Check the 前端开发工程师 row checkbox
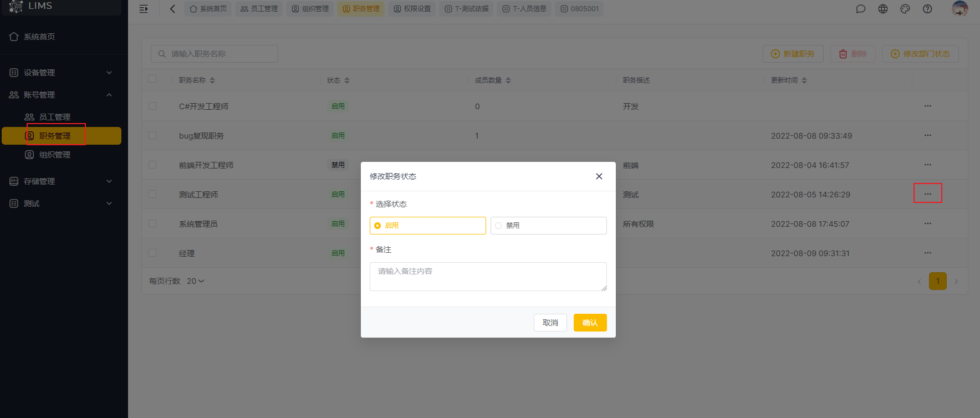This screenshot has height=418, width=980. pyautogui.click(x=152, y=165)
